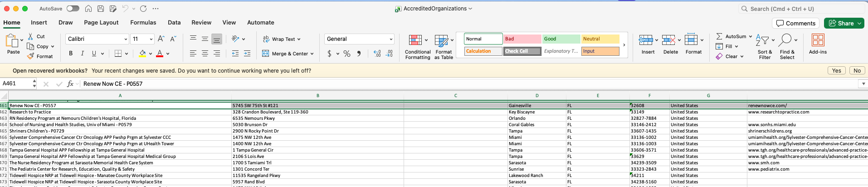Click Increase Decimal icon
Screen dimensions: 868x187
pyautogui.click(x=377, y=54)
